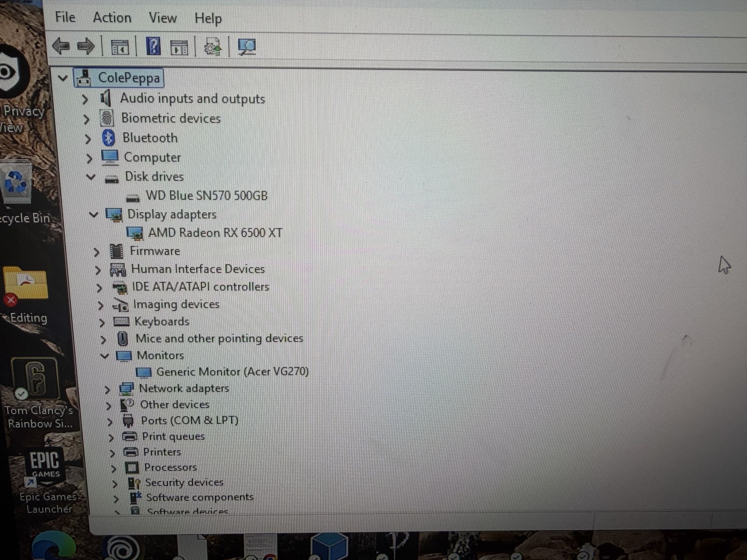
Task: Expand the Bluetooth category
Action: (x=87, y=139)
